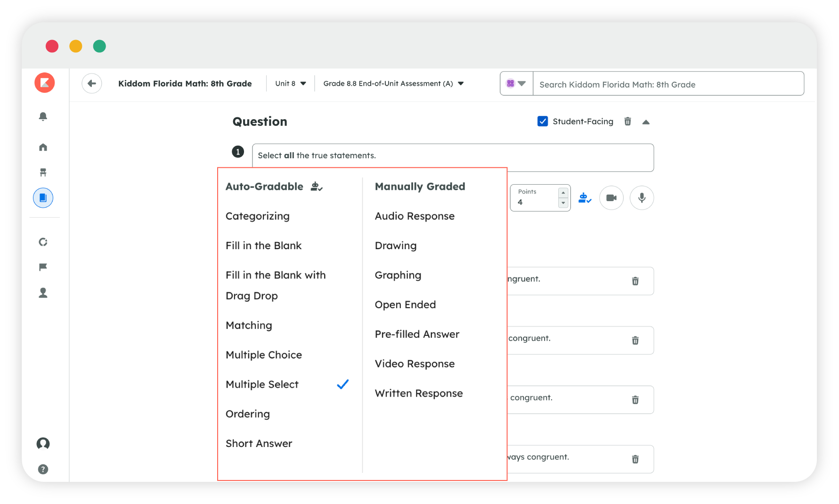Open the classroom desk icon
This screenshot has width=839, height=504.
point(43,172)
